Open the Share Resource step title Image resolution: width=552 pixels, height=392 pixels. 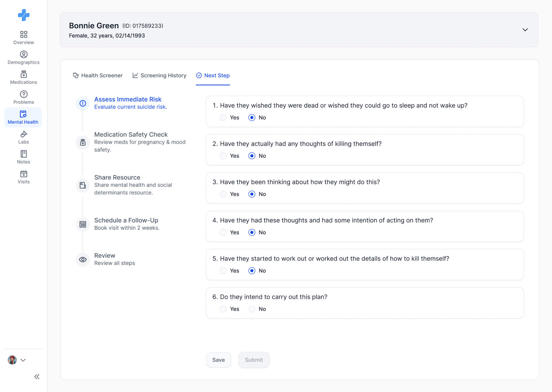coord(117,177)
